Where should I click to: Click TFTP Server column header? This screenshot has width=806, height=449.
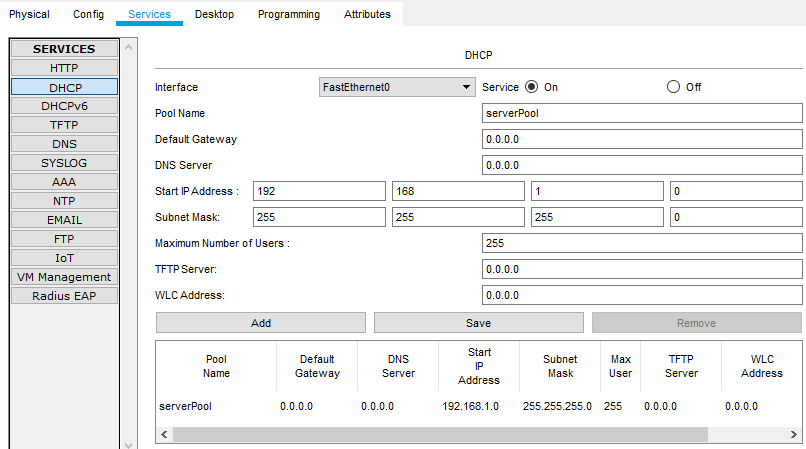coord(681,366)
